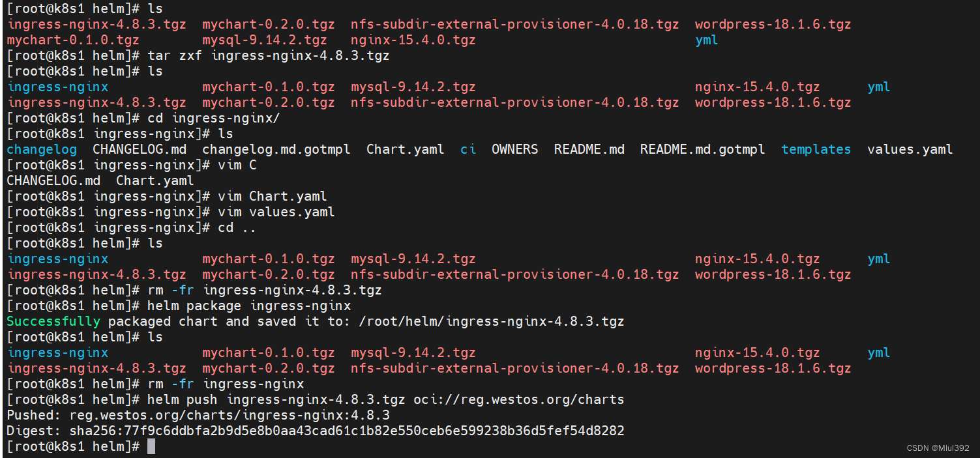This screenshot has width=980, height=458.
Task: Click the green 'Successfully' word
Action: coord(53,321)
